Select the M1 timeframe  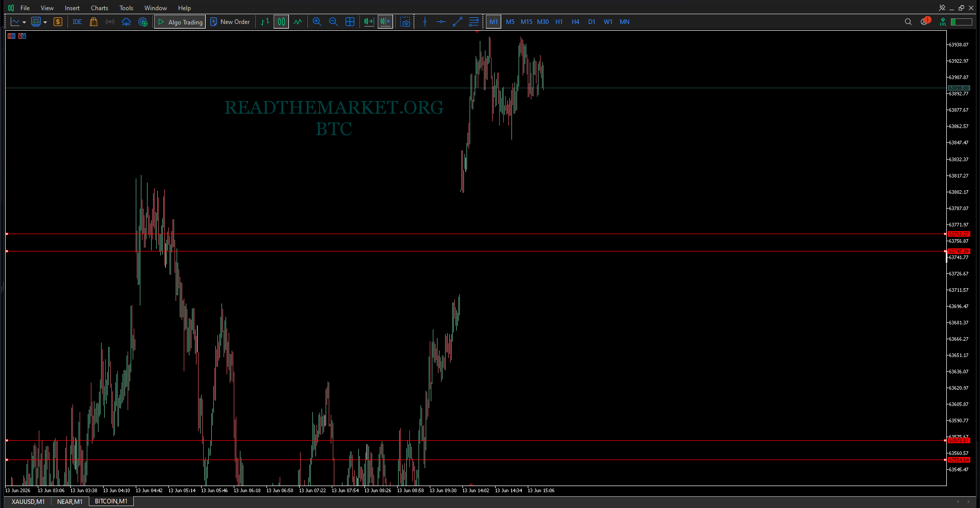[494, 22]
